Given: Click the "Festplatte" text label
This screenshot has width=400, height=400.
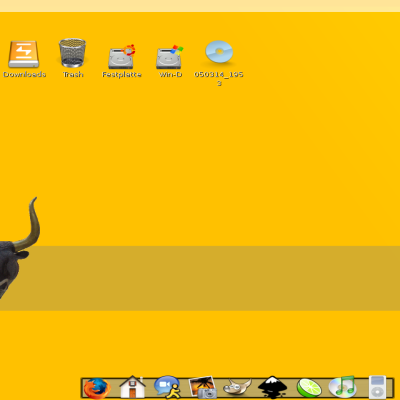Looking at the screenshot, I should click(122, 75).
